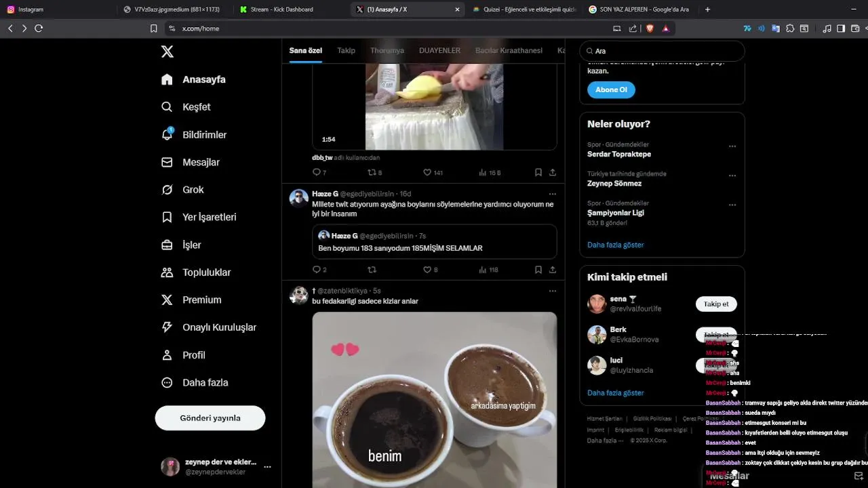Close the Anasayfa / X browser tab
Viewport: 868px width, 488px height.
pyautogui.click(x=457, y=9)
